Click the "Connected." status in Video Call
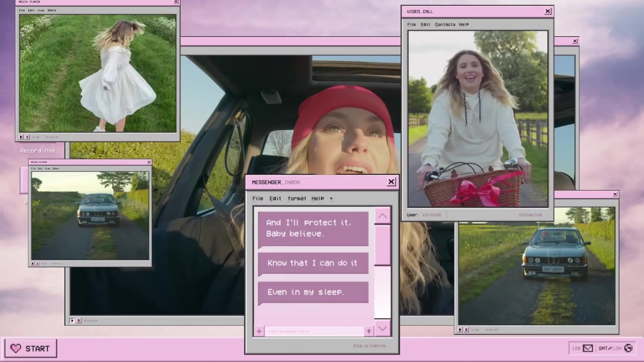The height and width of the screenshot is (362, 644). pyautogui.click(x=531, y=215)
